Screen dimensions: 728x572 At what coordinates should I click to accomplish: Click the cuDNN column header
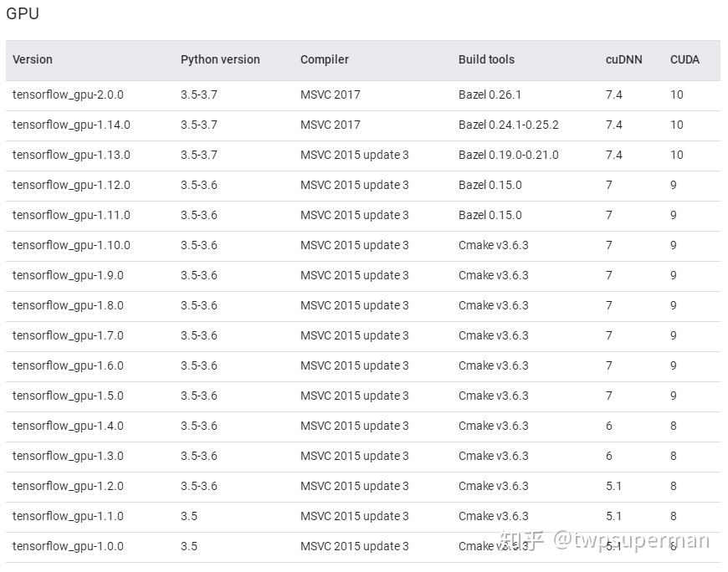623,59
